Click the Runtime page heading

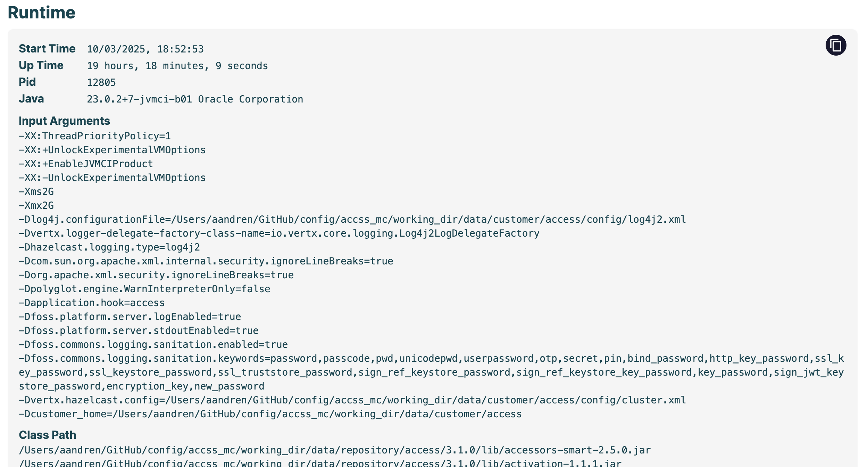coord(41,13)
